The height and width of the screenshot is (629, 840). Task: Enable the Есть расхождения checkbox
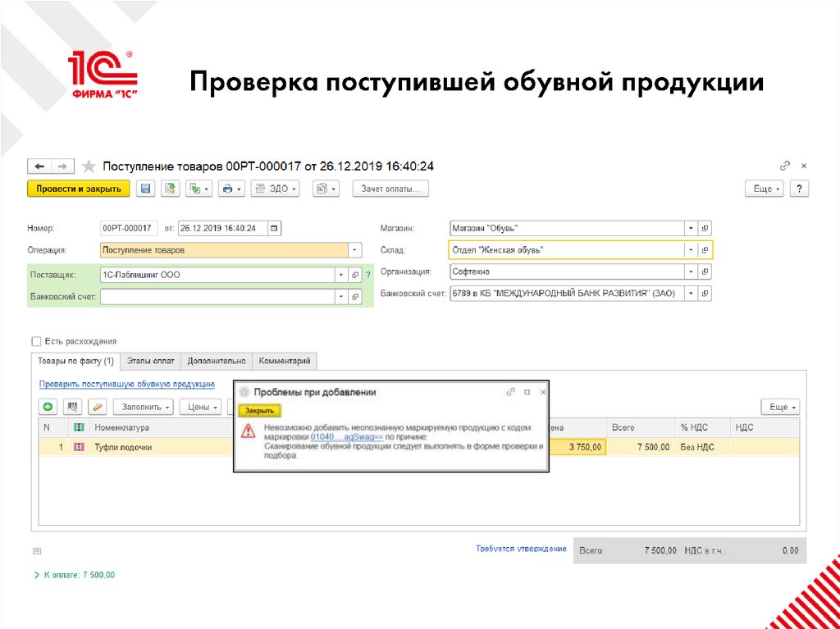(x=35, y=340)
